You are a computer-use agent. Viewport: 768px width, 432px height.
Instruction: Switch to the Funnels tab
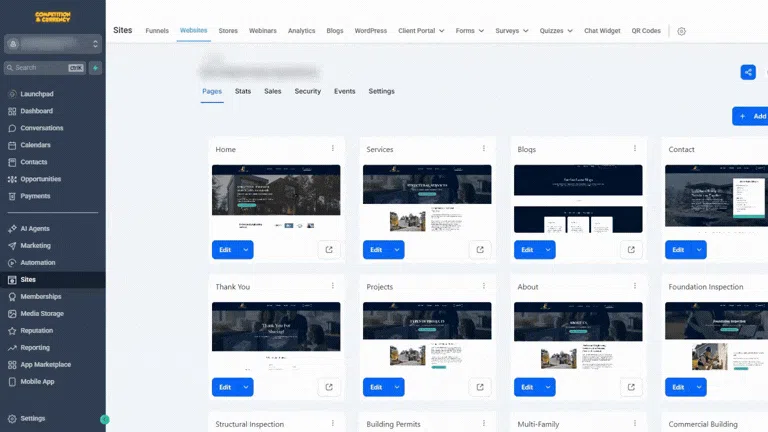pos(157,30)
